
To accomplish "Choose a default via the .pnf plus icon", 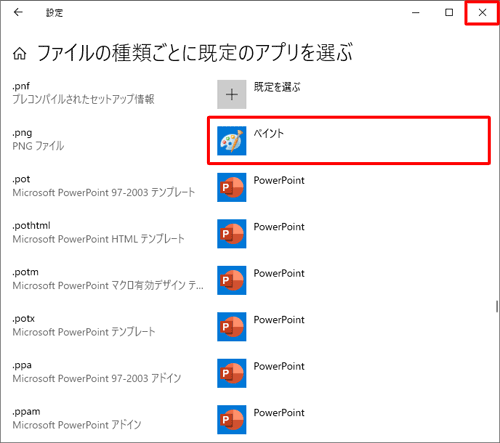I will 232,94.
